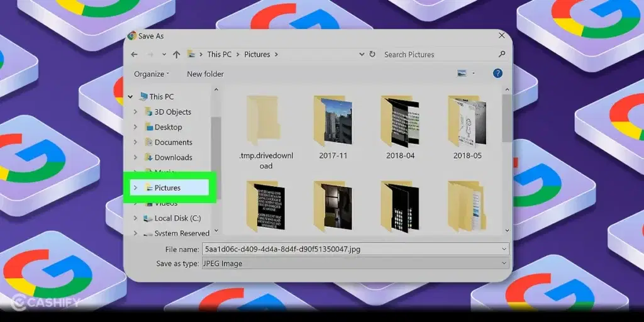Click the 2018-05 folder name label

coord(467,156)
